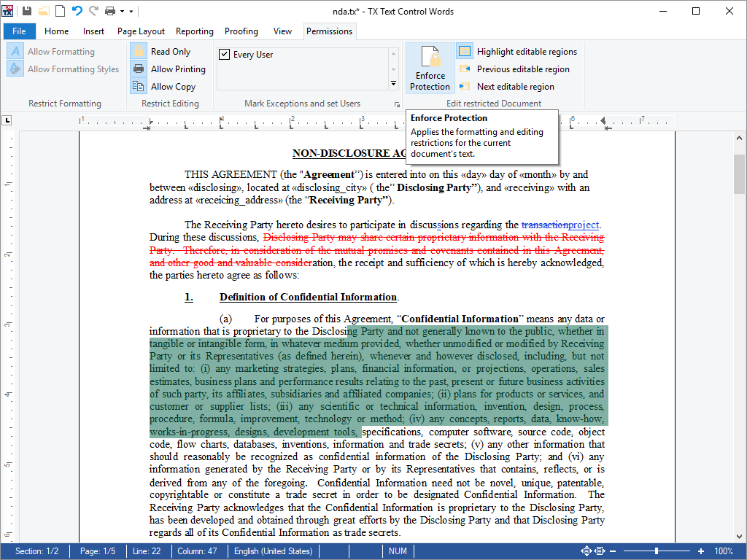Open the Page Layout tab
747x560 pixels.
tap(141, 31)
